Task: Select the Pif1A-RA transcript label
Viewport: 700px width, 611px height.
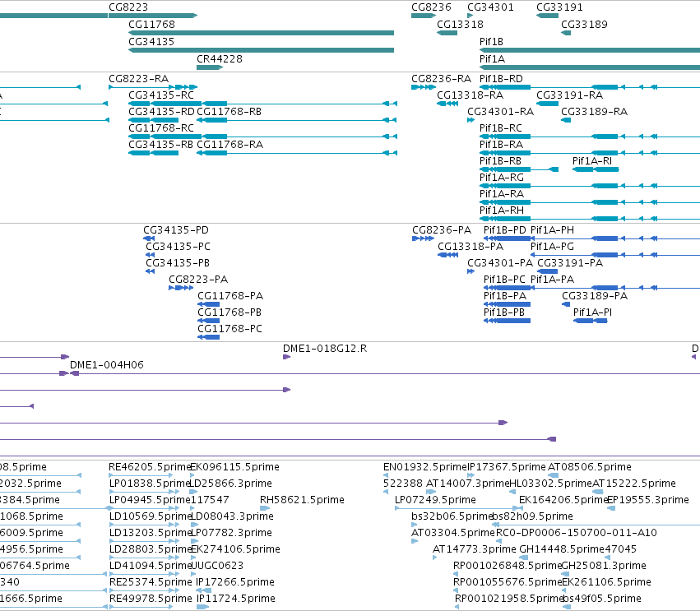Action: click(x=501, y=194)
